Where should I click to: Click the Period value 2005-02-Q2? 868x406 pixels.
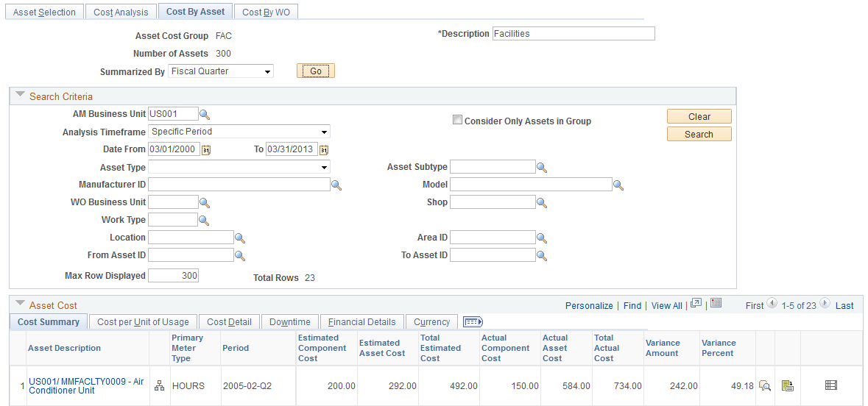click(x=247, y=386)
